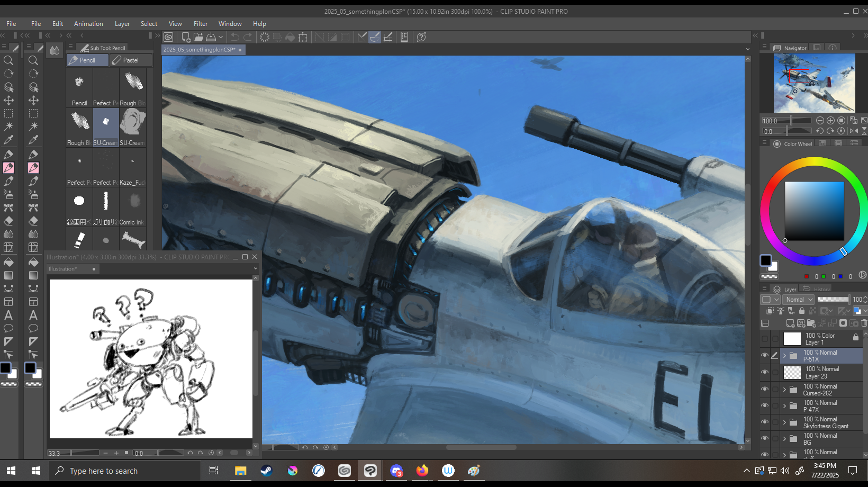Zoom out using Navigator minus icon
Image resolution: width=868 pixels, height=487 pixels.
tap(820, 121)
